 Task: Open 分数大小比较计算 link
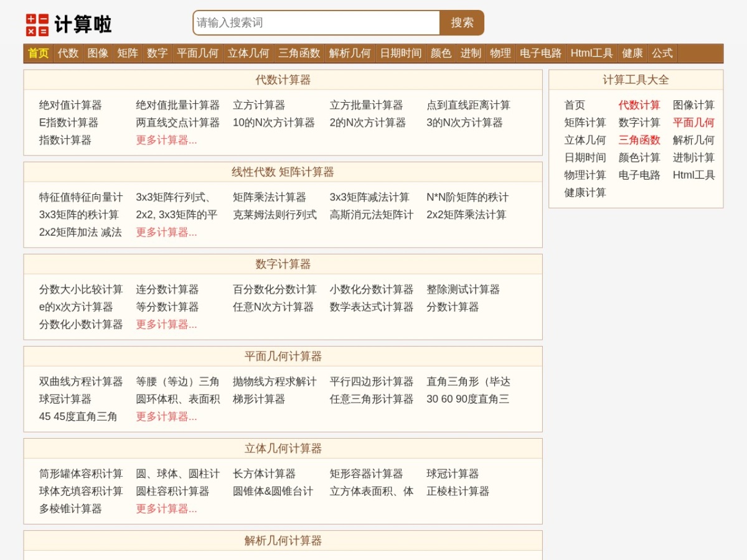(x=81, y=289)
